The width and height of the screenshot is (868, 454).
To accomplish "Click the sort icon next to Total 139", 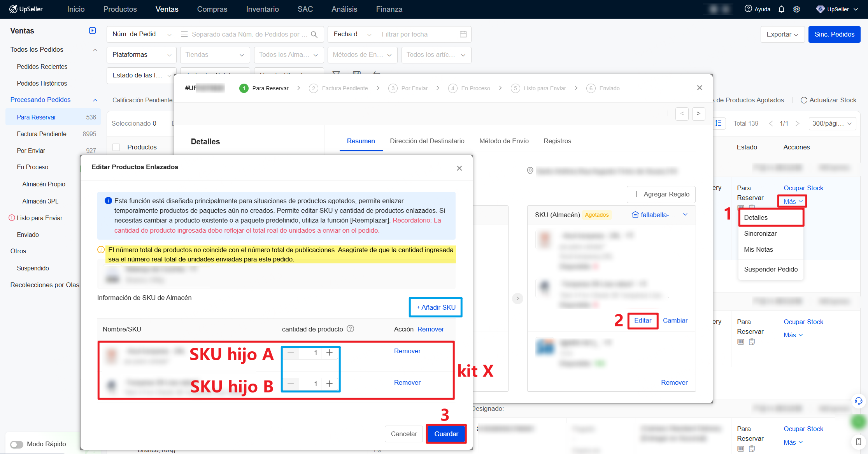I will (719, 123).
